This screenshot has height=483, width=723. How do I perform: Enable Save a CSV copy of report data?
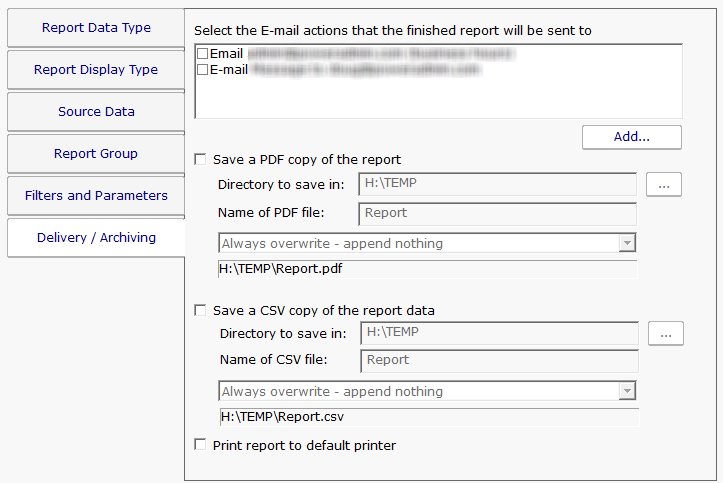click(201, 311)
